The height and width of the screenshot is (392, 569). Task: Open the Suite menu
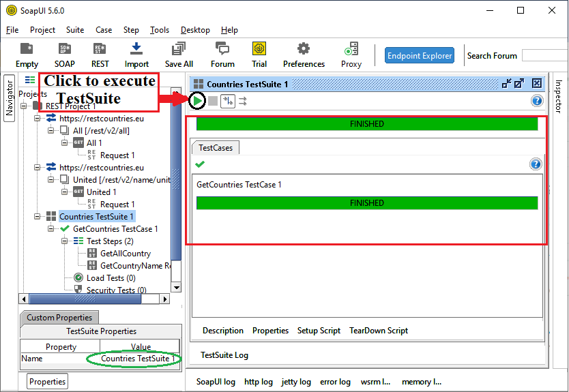click(75, 30)
